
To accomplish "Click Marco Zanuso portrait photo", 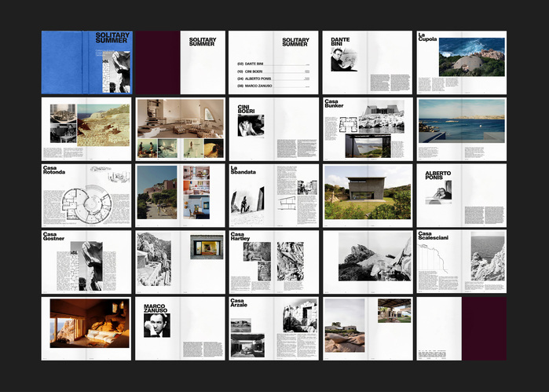I will (x=156, y=325).
